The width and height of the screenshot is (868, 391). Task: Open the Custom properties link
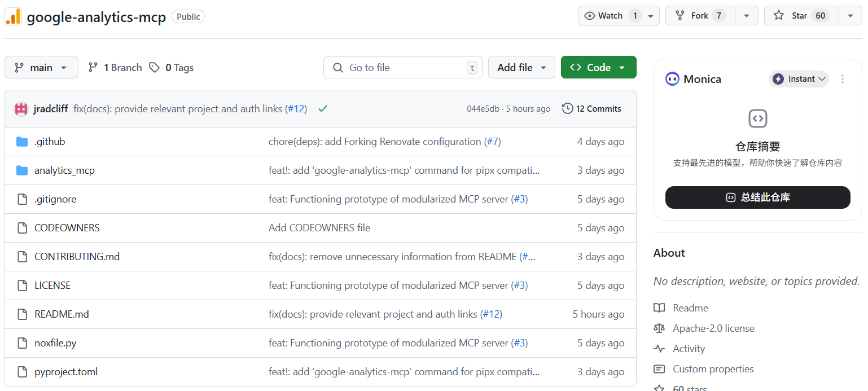tap(713, 369)
